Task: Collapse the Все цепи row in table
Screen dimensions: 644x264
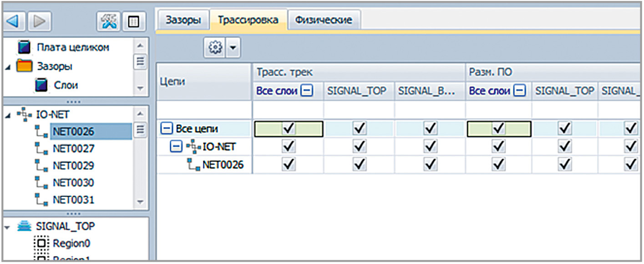Action: [x=167, y=129]
